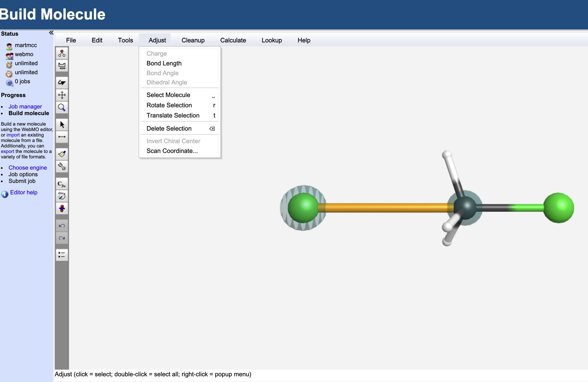Screen dimensions: 588x382
Task: Click Delete Selection menu item
Action: coord(169,128)
